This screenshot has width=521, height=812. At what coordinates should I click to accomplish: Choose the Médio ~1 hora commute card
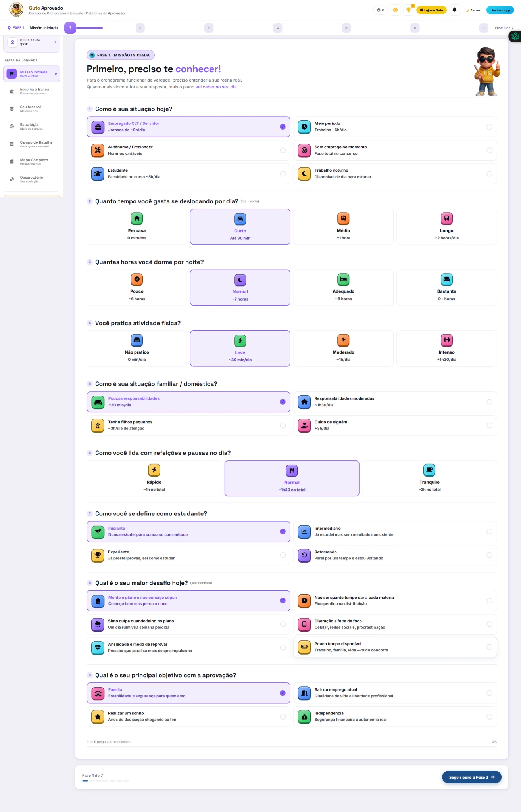344,227
